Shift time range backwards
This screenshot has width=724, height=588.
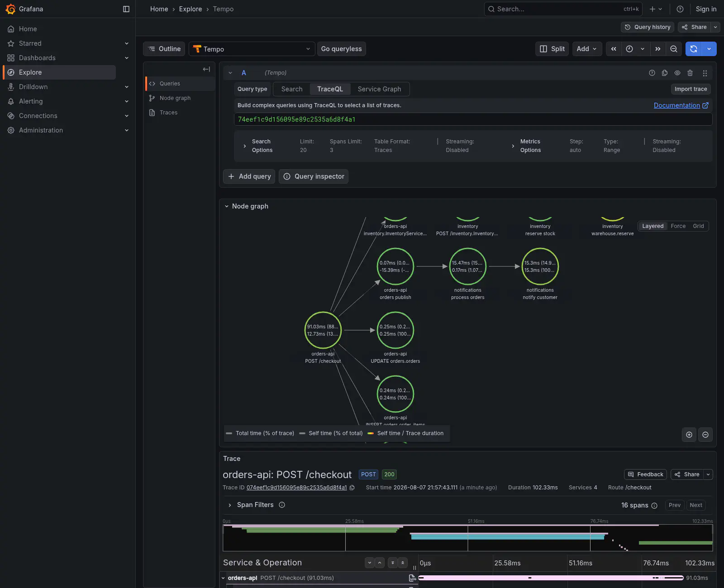coord(614,49)
